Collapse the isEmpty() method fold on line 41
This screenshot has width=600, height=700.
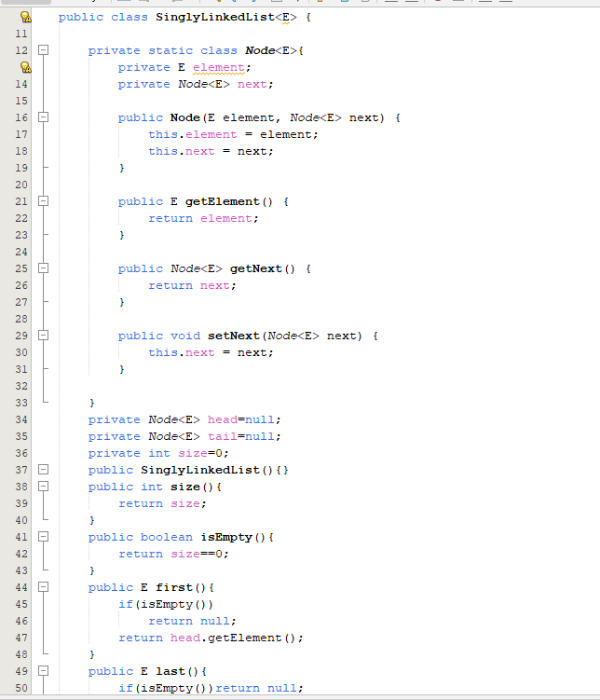coord(43,537)
